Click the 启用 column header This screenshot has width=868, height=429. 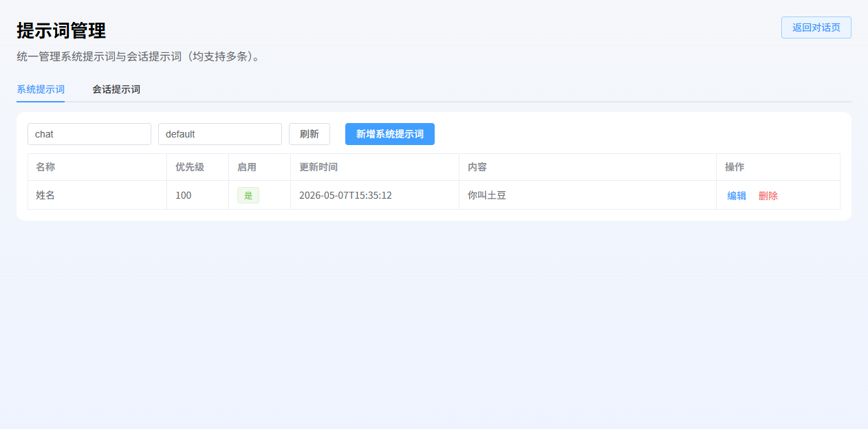point(259,167)
